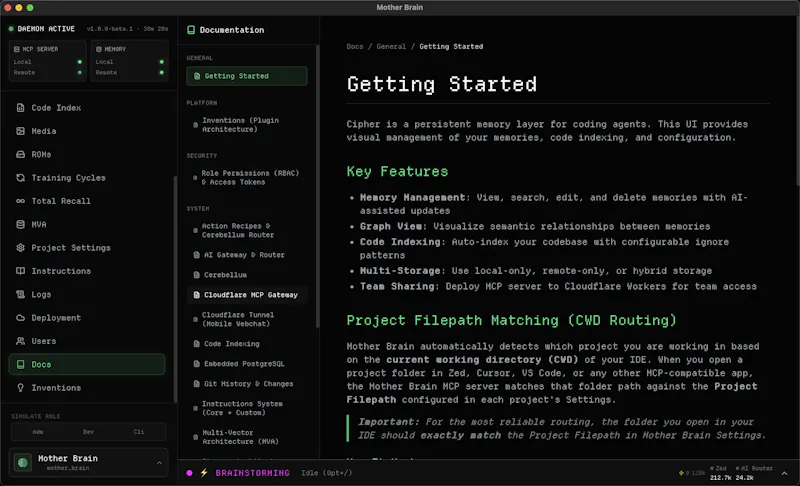Click the Media picture icon
Screen dimensions: 800x486
coord(20,131)
